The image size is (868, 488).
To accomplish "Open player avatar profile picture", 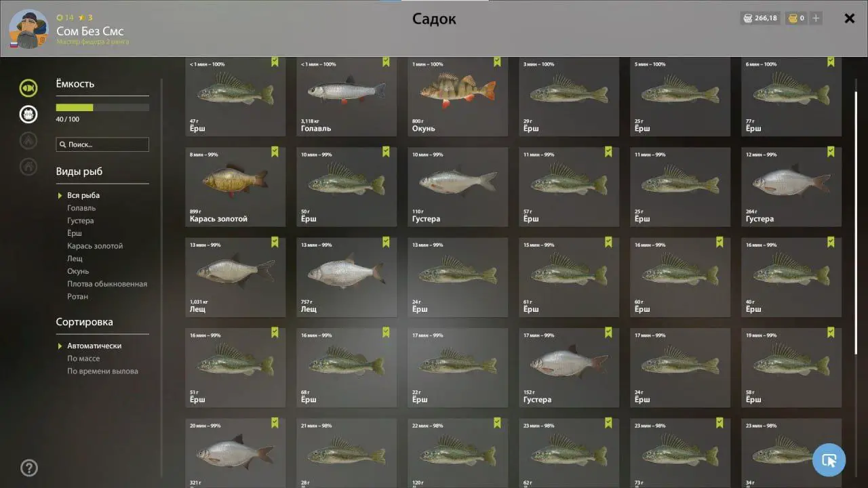I will pyautogui.click(x=28, y=29).
